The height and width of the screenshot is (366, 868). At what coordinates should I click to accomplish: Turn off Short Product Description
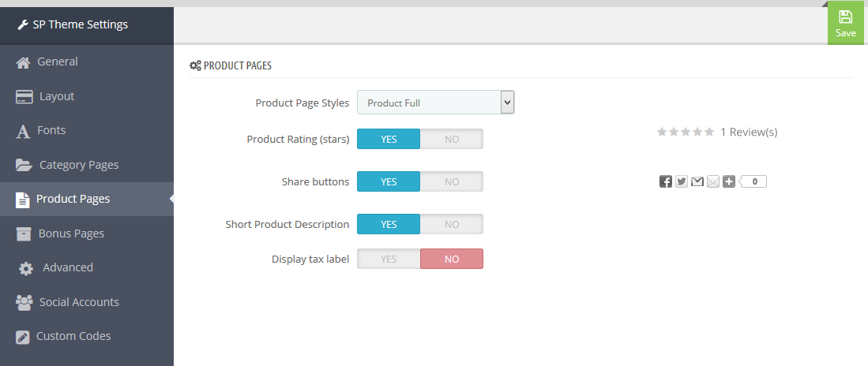[452, 225]
